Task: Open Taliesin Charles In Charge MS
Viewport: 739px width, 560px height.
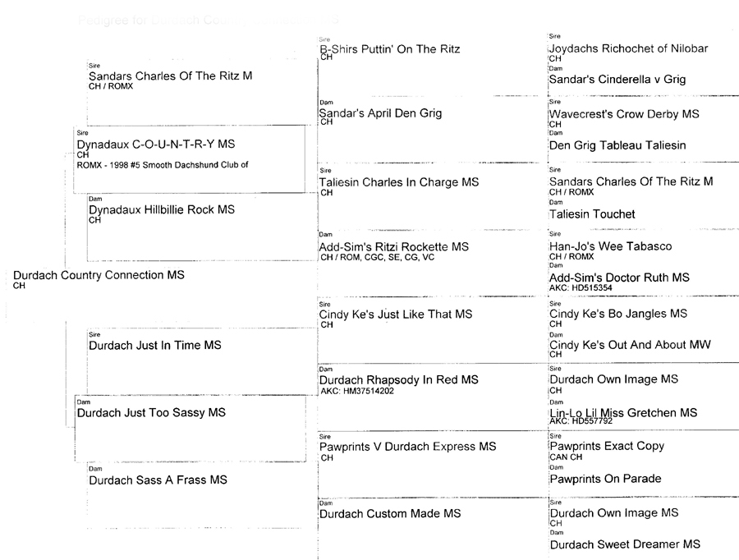Action: tap(398, 182)
